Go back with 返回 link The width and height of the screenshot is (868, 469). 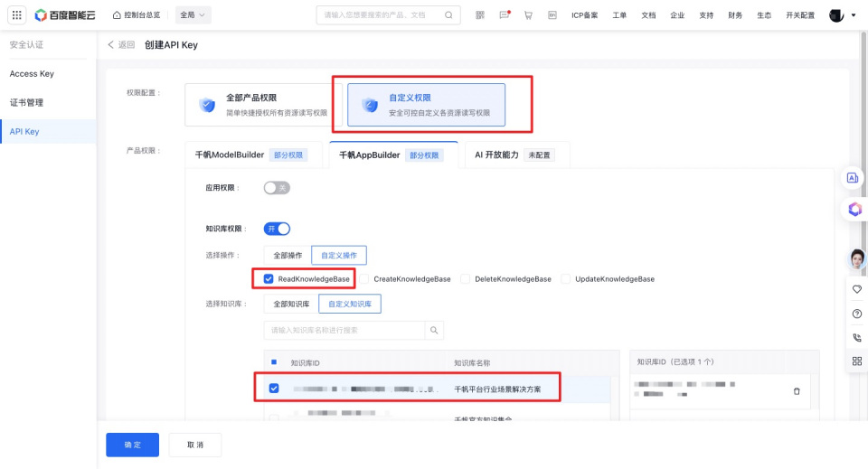tap(121, 45)
